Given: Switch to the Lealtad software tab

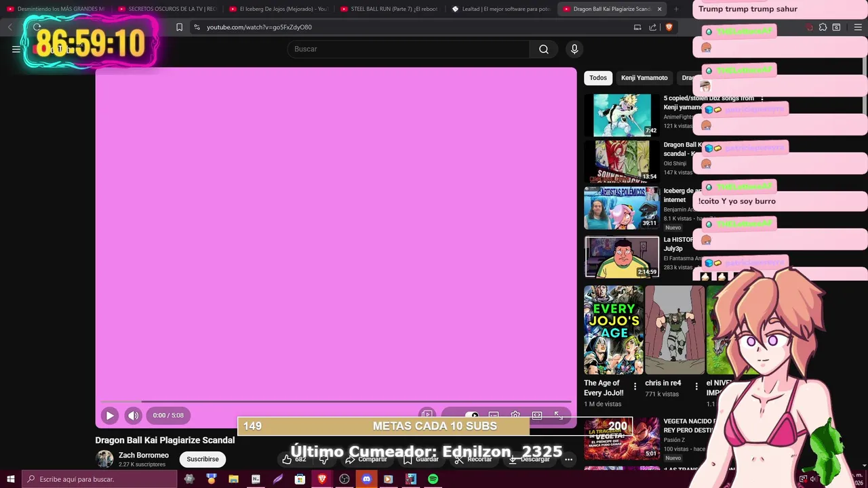Looking at the screenshot, I should point(500,9).
